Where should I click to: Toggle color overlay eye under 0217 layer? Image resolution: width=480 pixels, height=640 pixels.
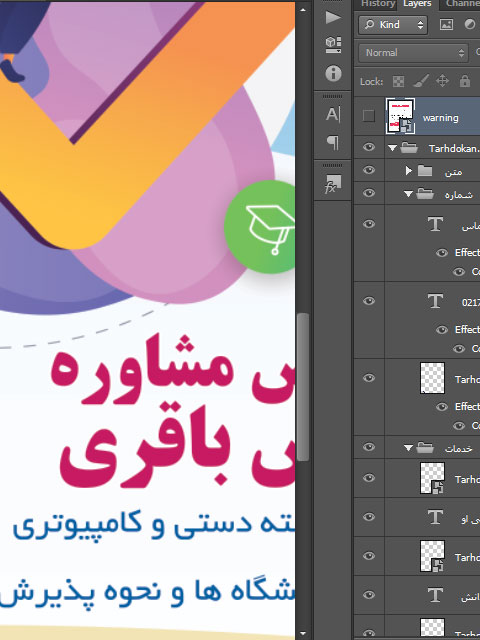point(459,349)
